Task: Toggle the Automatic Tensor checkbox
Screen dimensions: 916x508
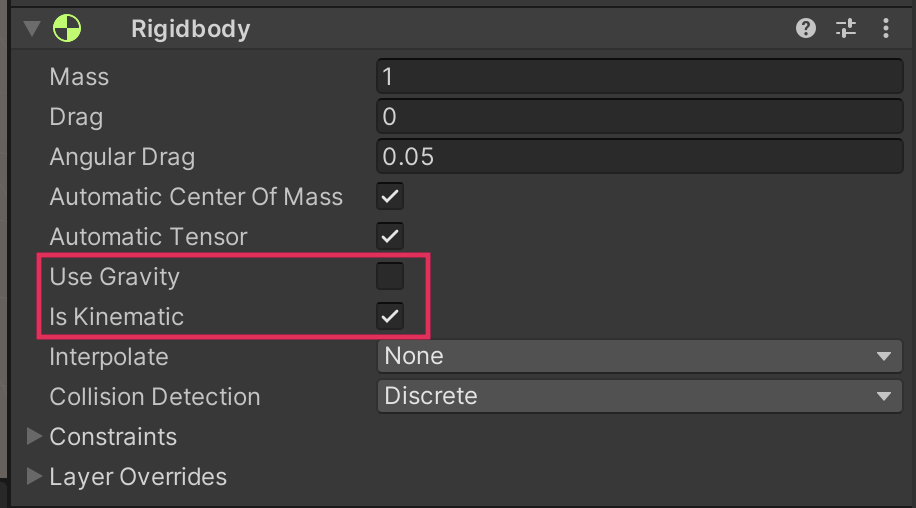Action: coord(390,237)
